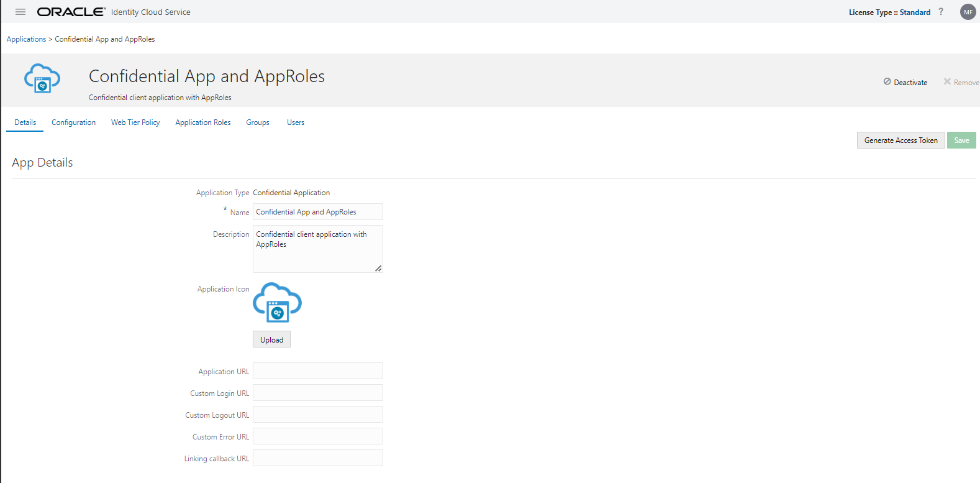Screen dimensions: 980x483
Task: Click the Custom Error URL field
Action: [x=318, y=436]
